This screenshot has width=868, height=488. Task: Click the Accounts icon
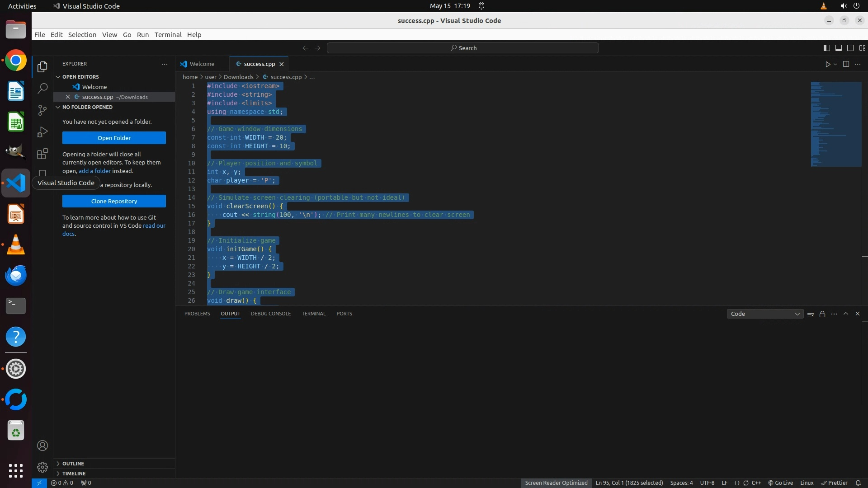(42, 446)
